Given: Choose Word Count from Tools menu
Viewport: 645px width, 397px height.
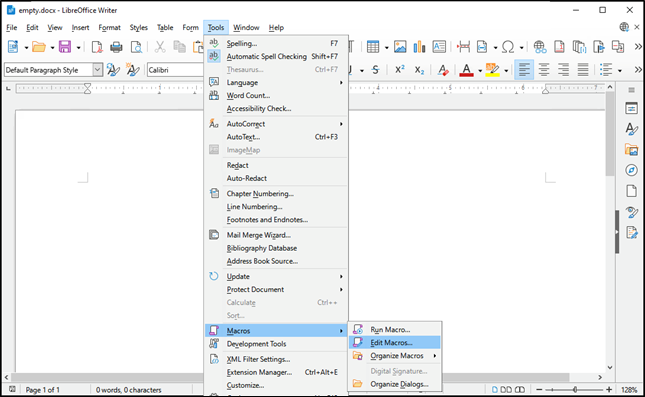Looking at the screenshot, I should tap(276, 95).
